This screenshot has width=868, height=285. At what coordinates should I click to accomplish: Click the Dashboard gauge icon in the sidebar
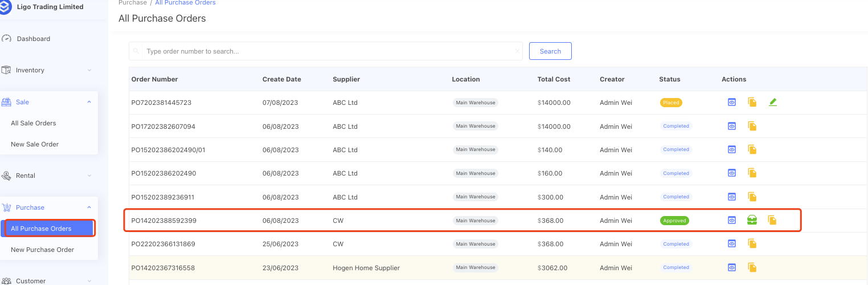tap(7, 39)
